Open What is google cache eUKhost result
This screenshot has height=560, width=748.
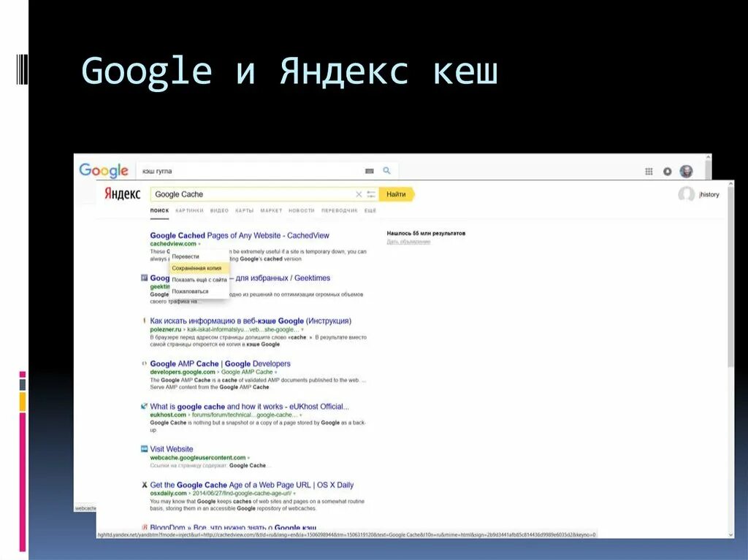coord(250,407)
